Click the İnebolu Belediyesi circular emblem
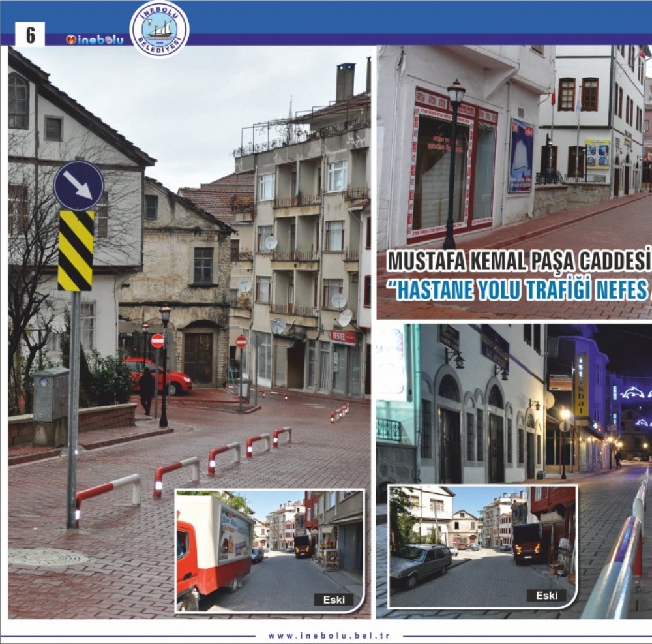Image resolution: width=652 pixels, height=644 pixels. (160, 29)
